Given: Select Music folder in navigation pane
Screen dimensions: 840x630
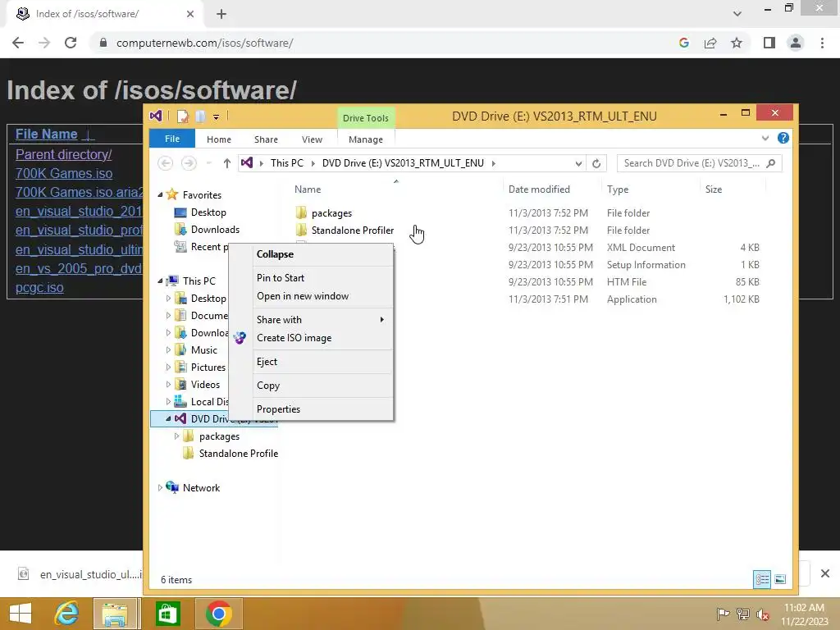Looking at the screenshot, I should (x=204, y=349).
